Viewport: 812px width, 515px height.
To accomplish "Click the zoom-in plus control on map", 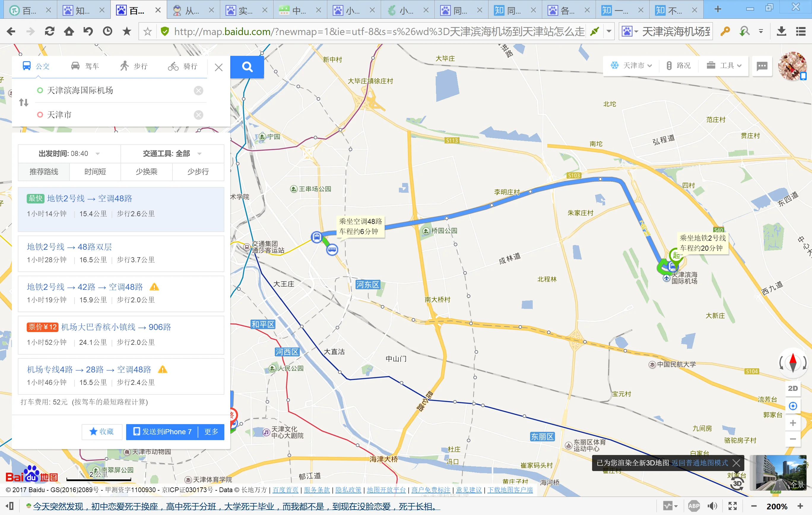I will pyautogui.click(x=793, y=423).
